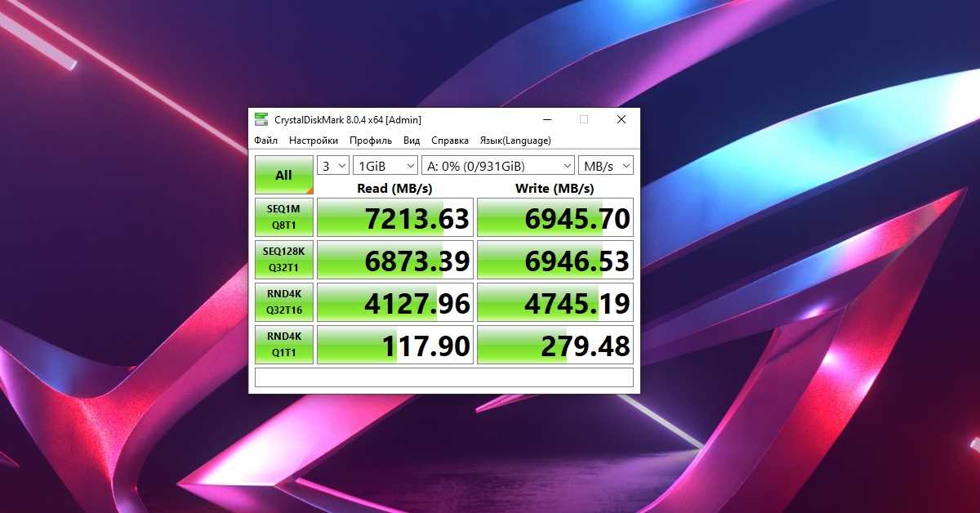Start the SEQ128K Q32T1 test

(284, 260)
